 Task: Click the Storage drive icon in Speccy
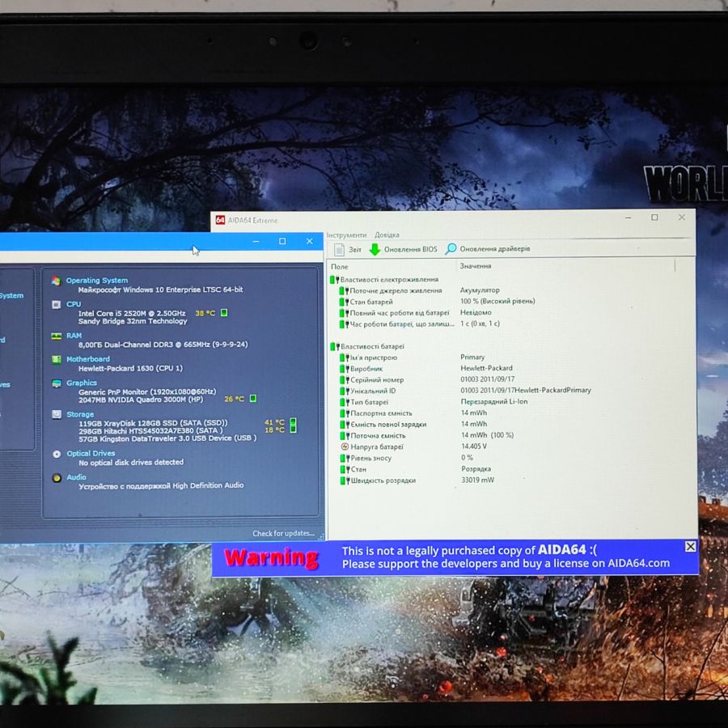57,414
